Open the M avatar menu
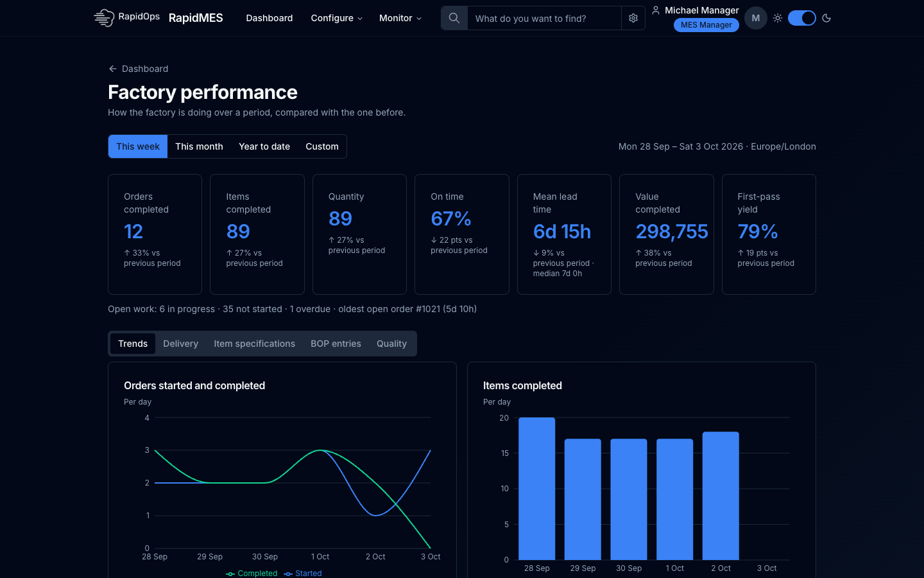This screenshot has height=578, width=924. point(756,18)
